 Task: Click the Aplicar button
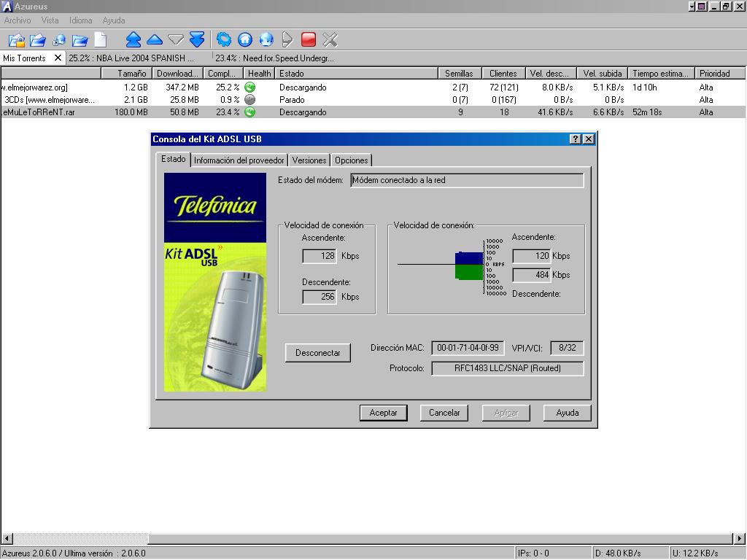[506, 413]
